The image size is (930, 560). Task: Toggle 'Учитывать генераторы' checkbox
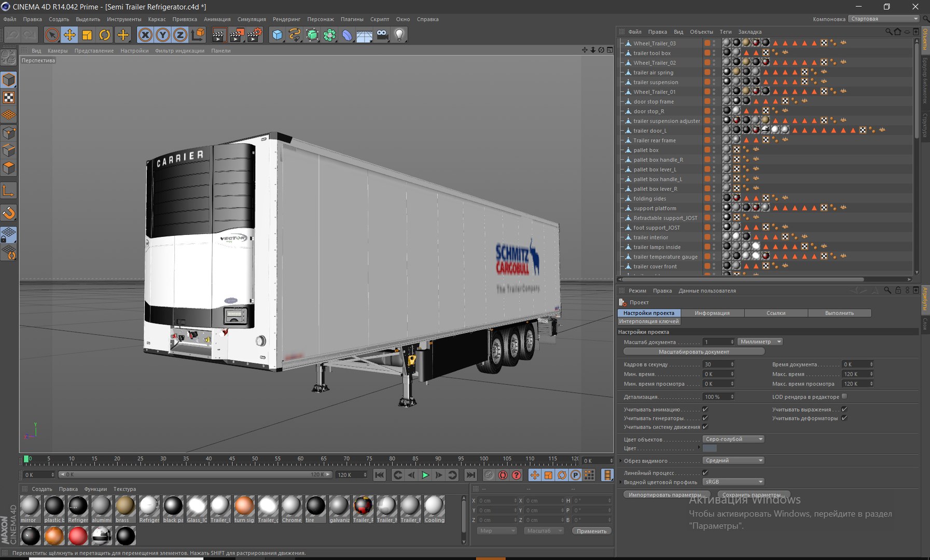[x=705, y=418]
